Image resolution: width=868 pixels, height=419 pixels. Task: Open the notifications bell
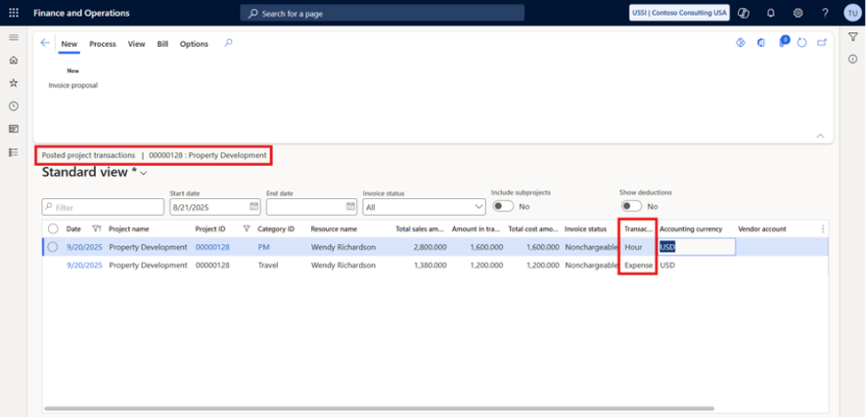tap(770, 12)
